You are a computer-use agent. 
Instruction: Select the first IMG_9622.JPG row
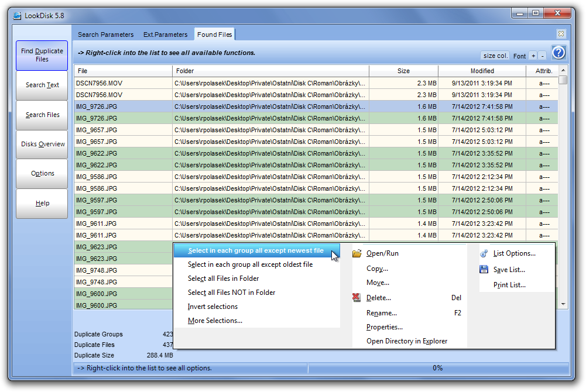316,153
